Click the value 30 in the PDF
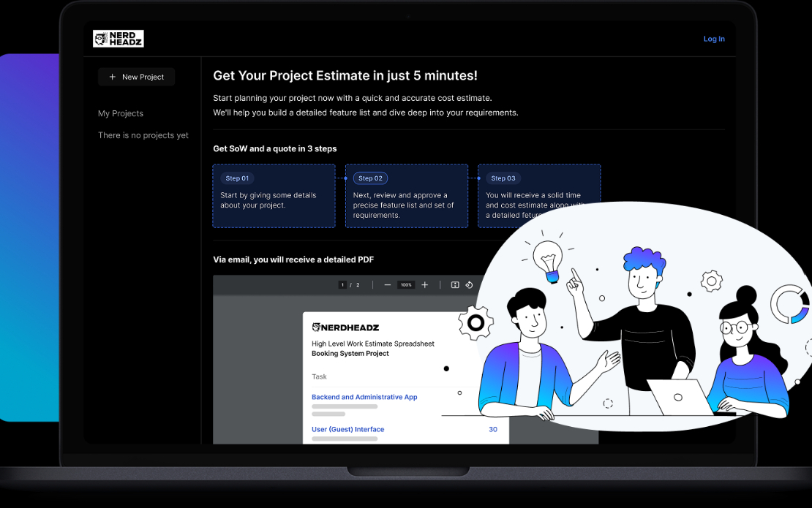Viewport: 812px width, 508px height. click(493, 429)
